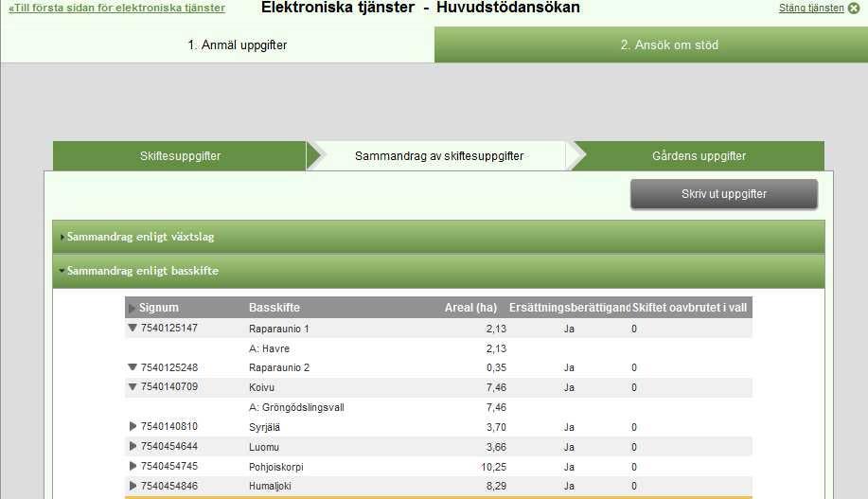
Task: Collapse the Sammandrag enligt basskifte section
Action: (438, 271)
